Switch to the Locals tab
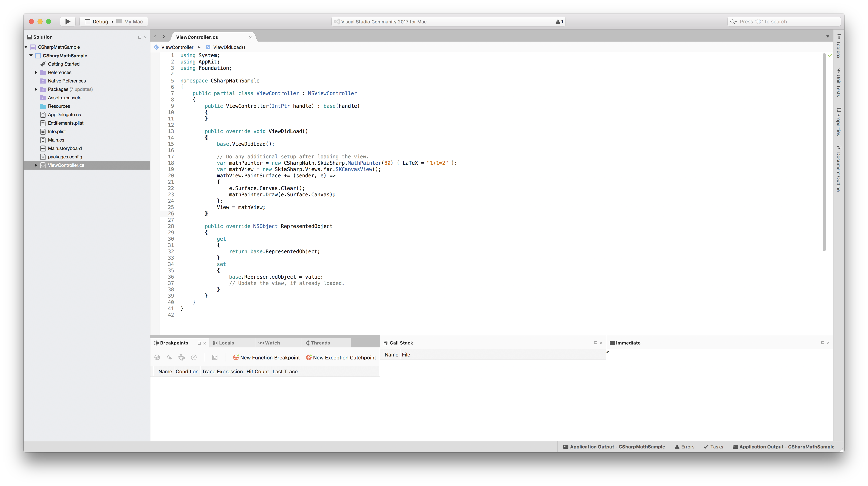This screenshot has width=868, height=486. pos(226,343)
